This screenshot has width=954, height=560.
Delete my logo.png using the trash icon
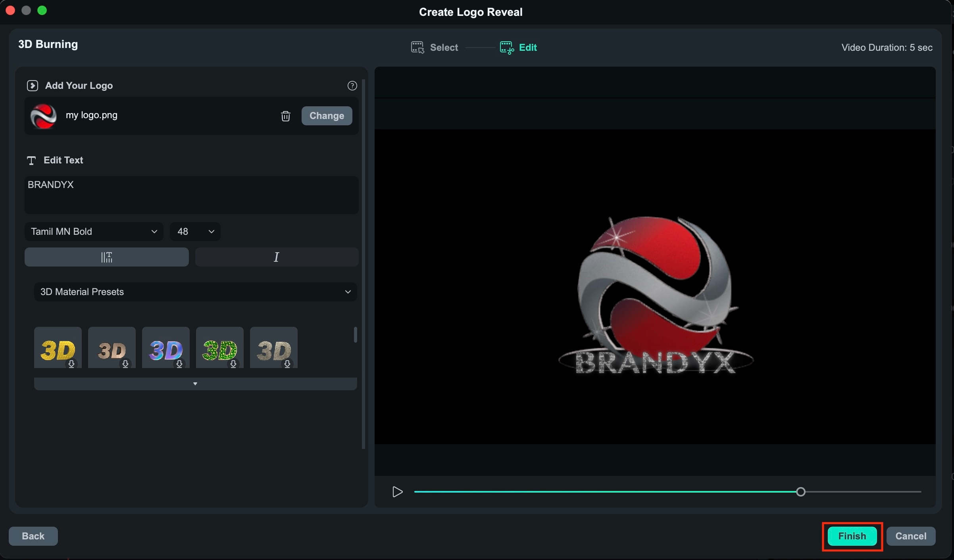285,116
